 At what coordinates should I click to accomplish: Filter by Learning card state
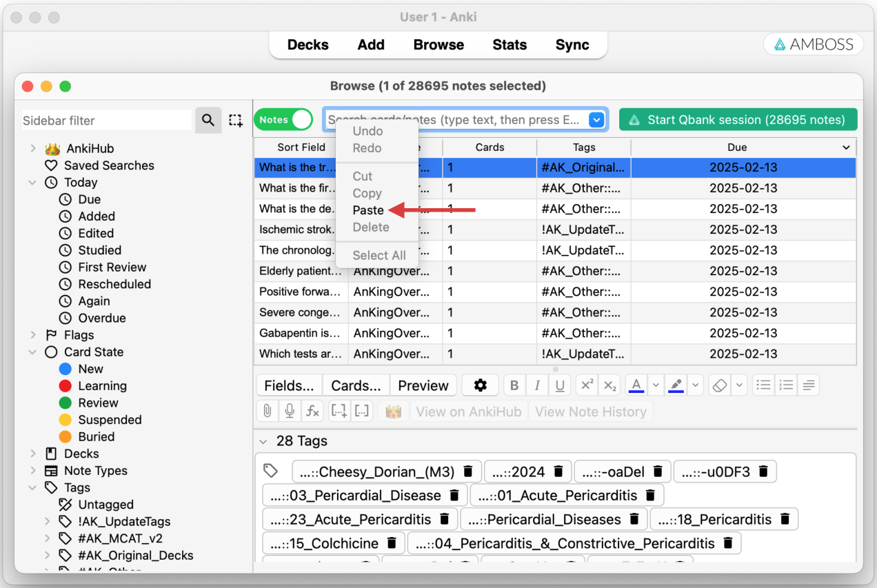coord(92,386)
